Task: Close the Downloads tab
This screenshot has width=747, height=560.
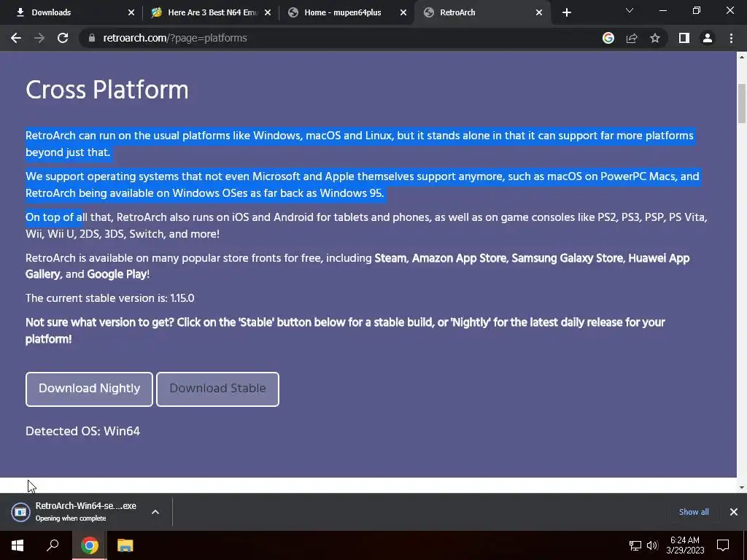Action: tap(131, 12)
